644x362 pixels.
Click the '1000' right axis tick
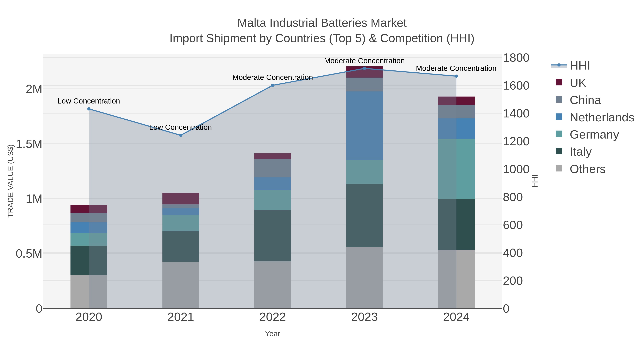coord(516,169)
